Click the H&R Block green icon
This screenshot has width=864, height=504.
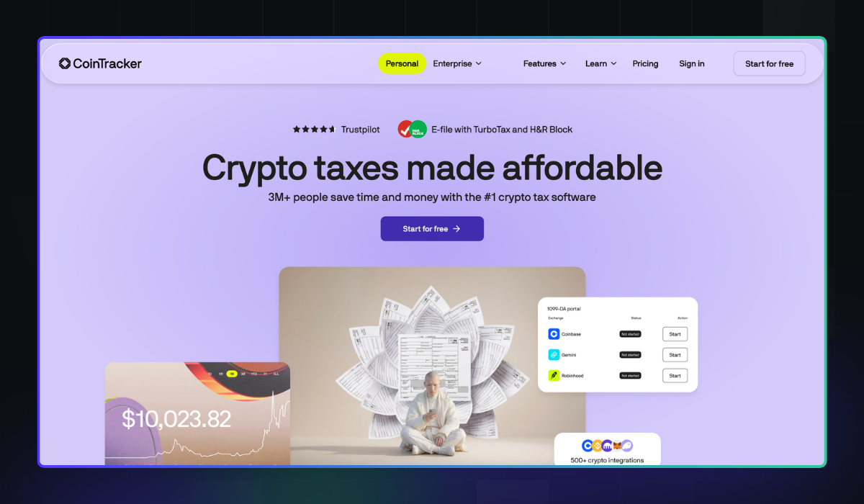click(x=418, y=129)
